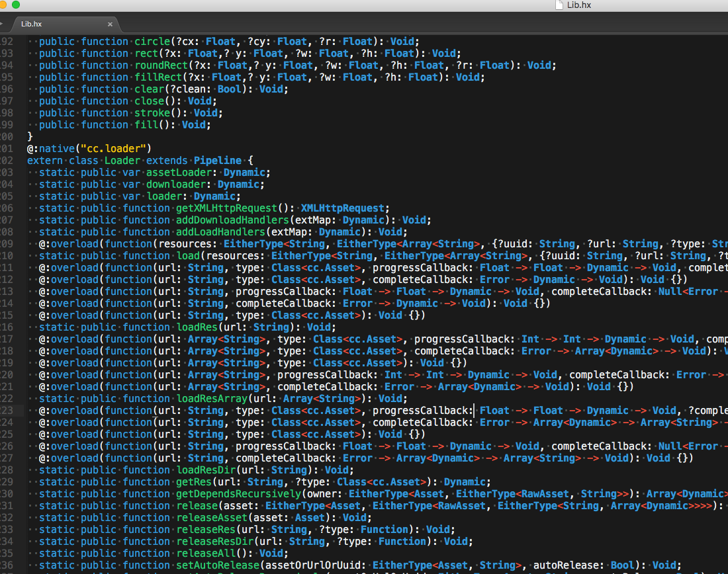Viewport: 728px width, 574px height.
Task: Click the closing brace below the fill function
Action: [30, 136]
